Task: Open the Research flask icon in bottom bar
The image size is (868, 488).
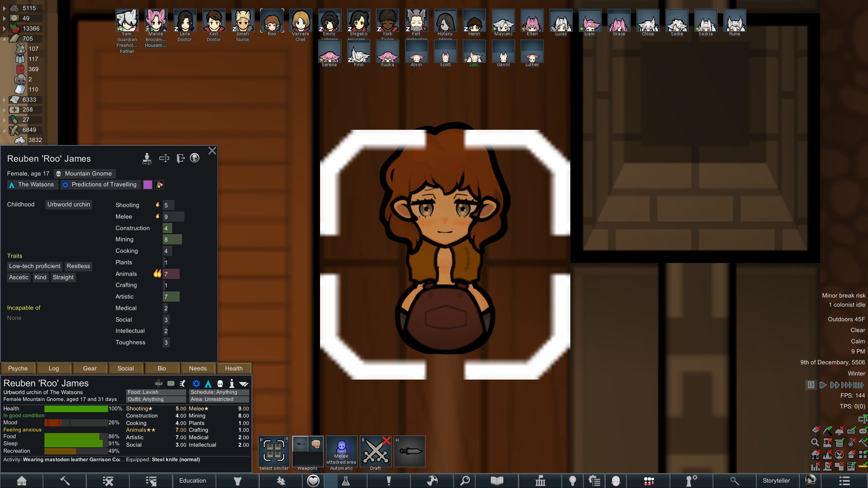Action: tap(346, 481)
